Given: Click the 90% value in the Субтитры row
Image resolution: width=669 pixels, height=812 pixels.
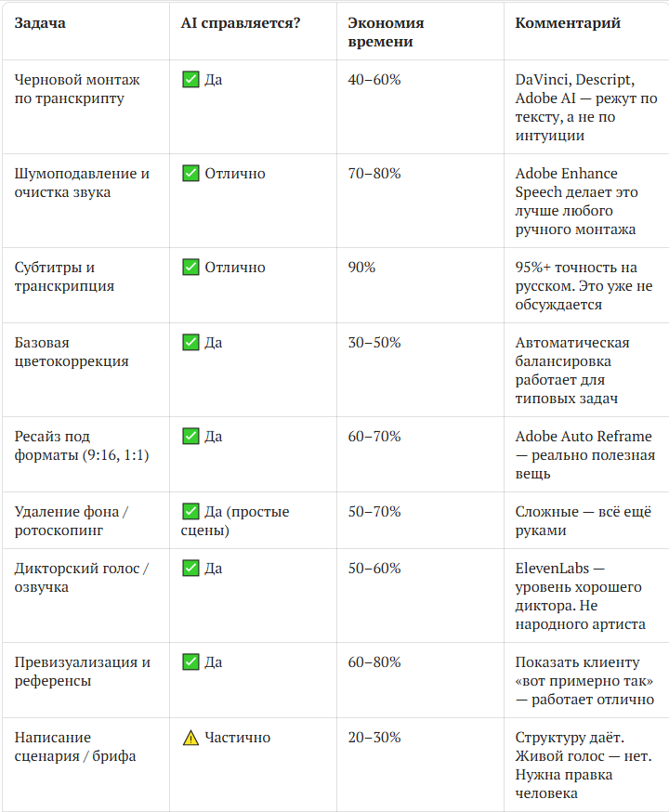Looking at the screenshot, I should pyautogui.click(x=361, y=268).
